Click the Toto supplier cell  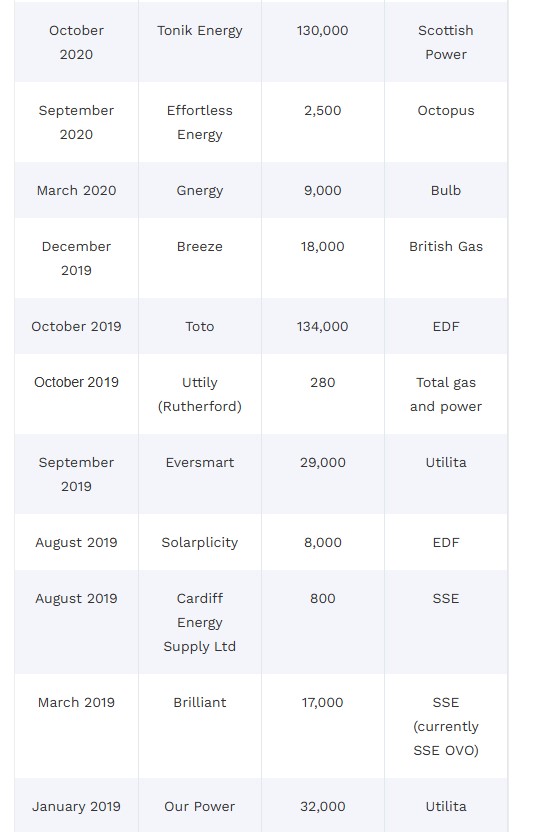click(200, 326)
